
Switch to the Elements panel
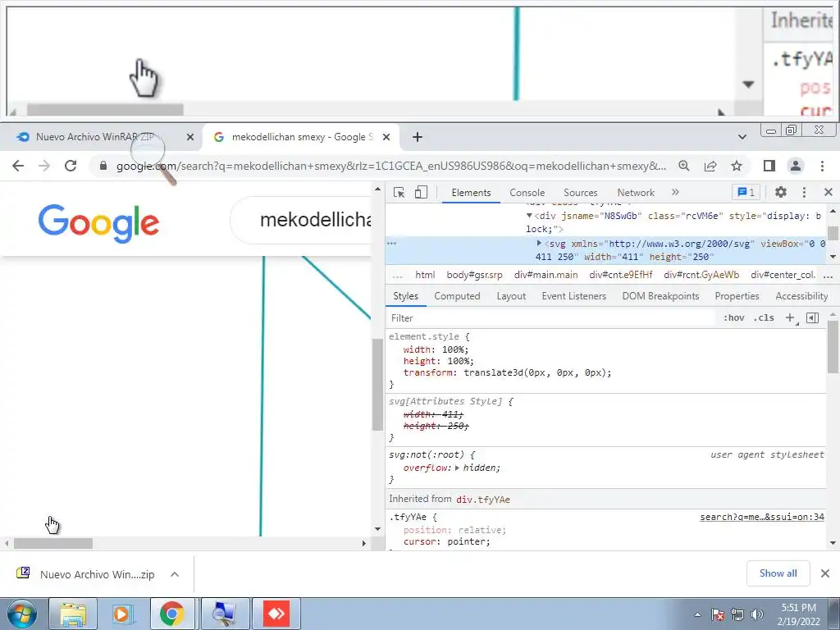coord(471,193)
